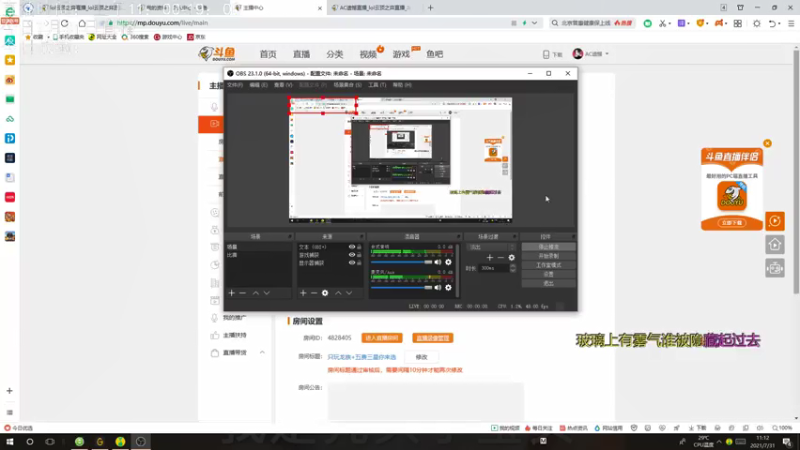Lock the 游戏捕获 source

pyautogui.click(x=359, y=255)
